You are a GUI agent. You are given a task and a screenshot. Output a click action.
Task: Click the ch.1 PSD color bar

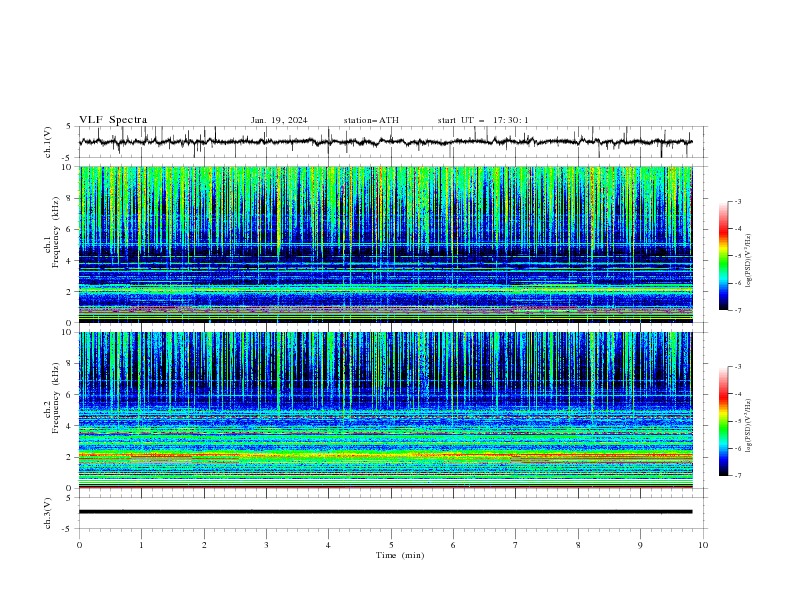[x=723, y=255]
